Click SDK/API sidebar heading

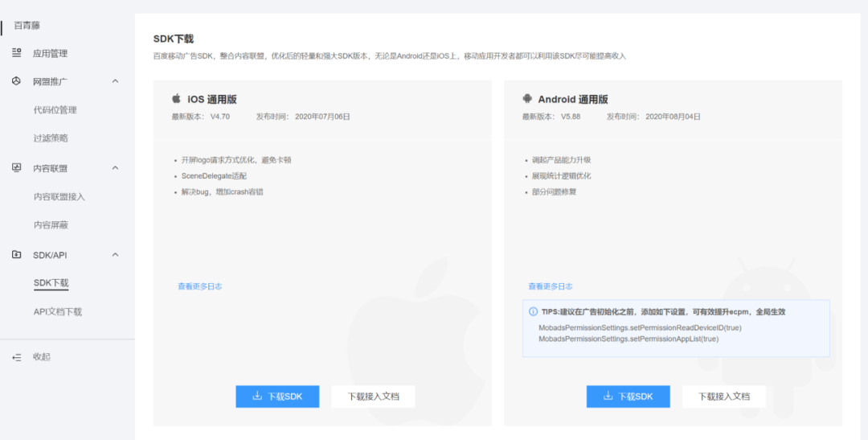pos(50,254)
